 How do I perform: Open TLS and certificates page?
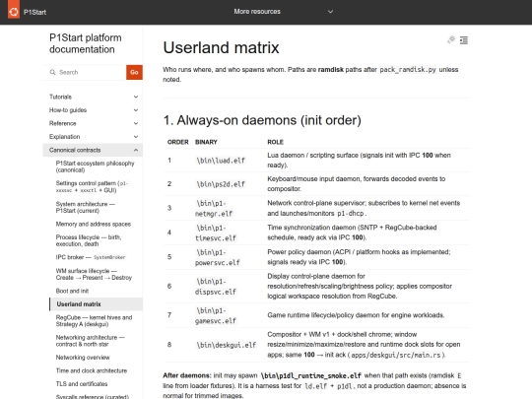point(82,384)
